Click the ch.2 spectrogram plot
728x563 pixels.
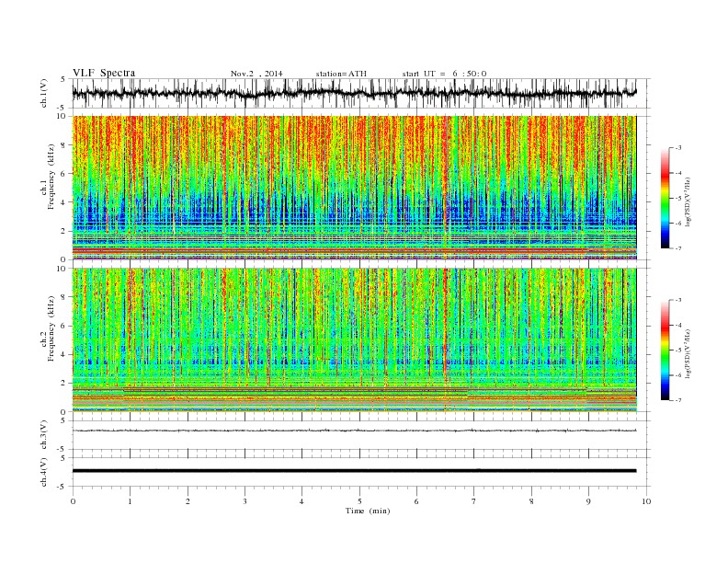(x=355, y=339)
